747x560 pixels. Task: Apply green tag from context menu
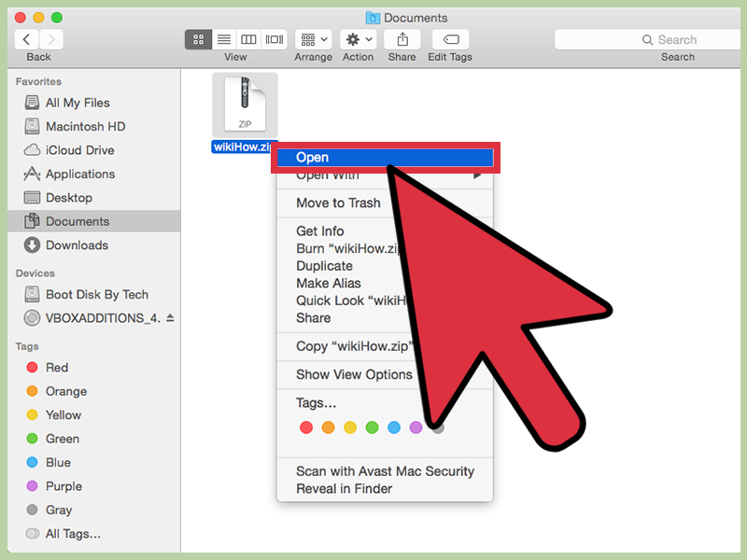pos(372,427)
